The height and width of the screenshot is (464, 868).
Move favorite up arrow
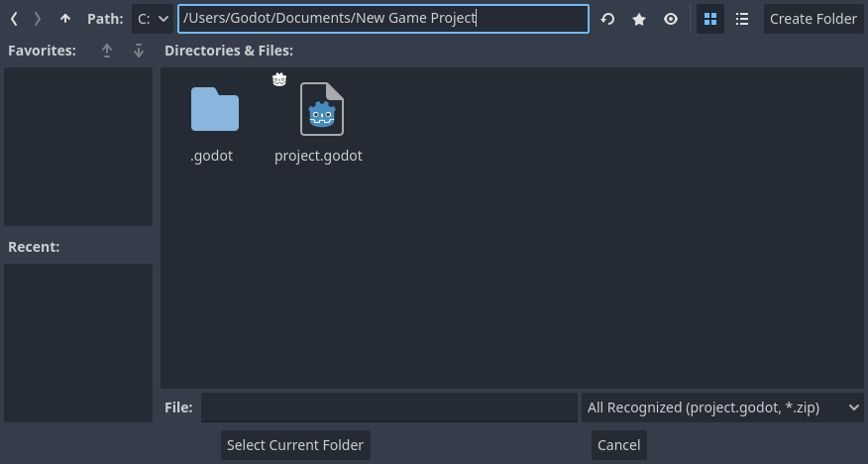(x=107, y=51)
